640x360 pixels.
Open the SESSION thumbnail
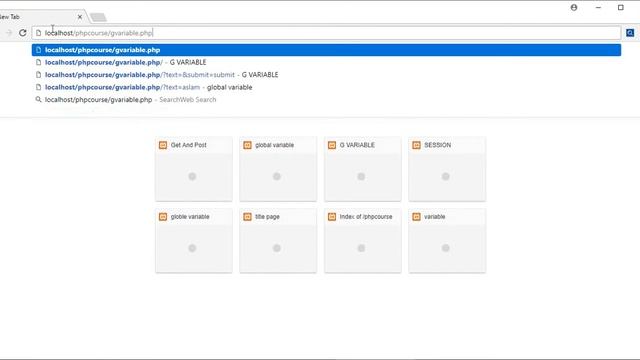point(447,169)
